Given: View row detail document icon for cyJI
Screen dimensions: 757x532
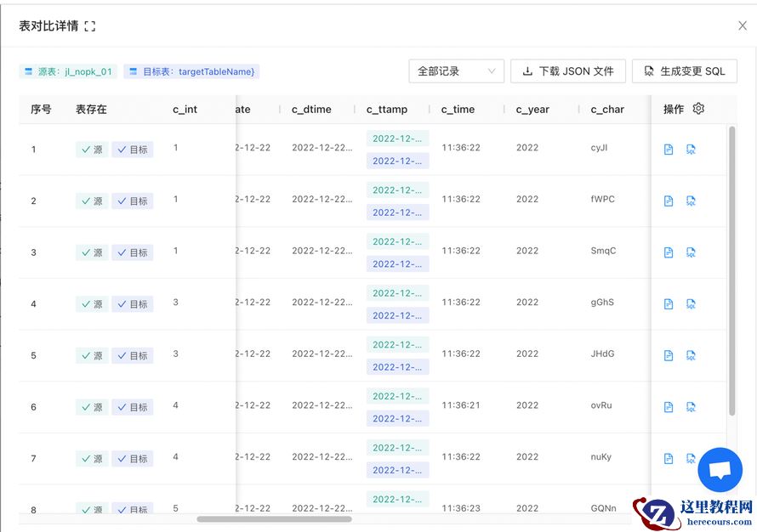Looking at the screenshot, I should pos(669,150).
